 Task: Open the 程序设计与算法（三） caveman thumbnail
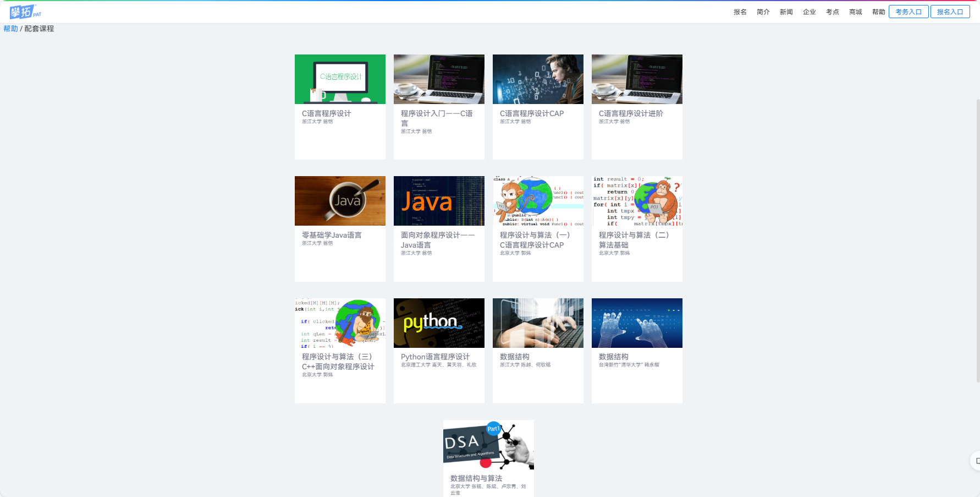pyautogui.click(x=340, y=323)
